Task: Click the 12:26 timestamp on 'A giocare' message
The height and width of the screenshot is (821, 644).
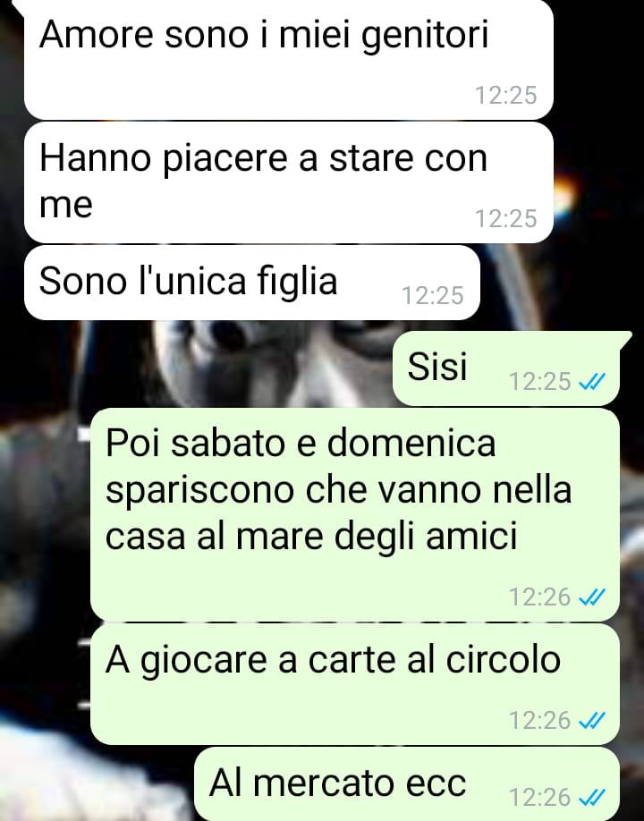Action: tap(539, 721)
